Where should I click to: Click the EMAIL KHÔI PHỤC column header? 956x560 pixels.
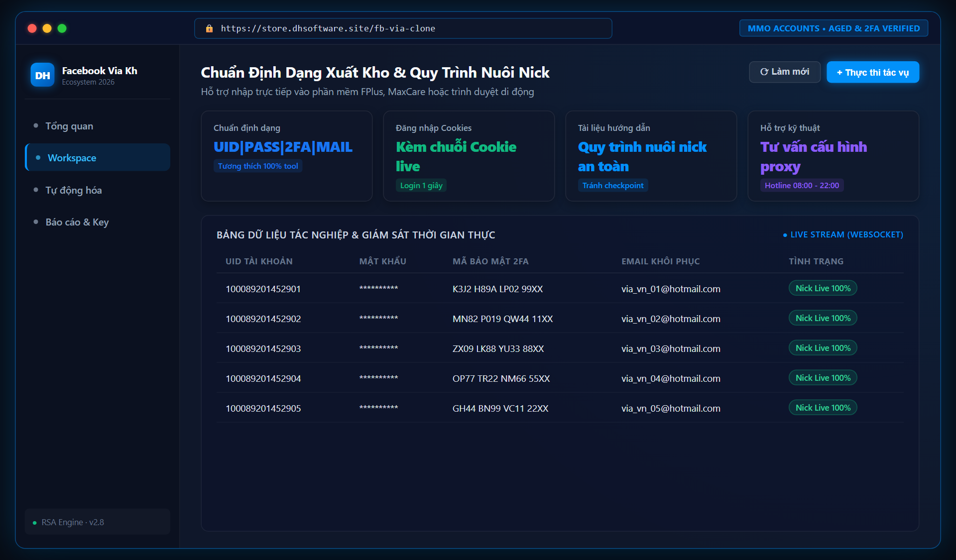(x=660, y=261)
